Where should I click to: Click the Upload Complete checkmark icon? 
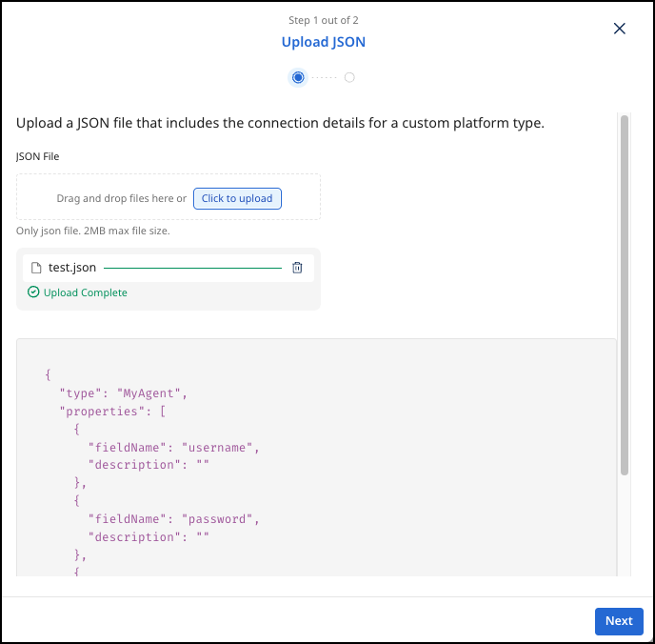(33, 292)
